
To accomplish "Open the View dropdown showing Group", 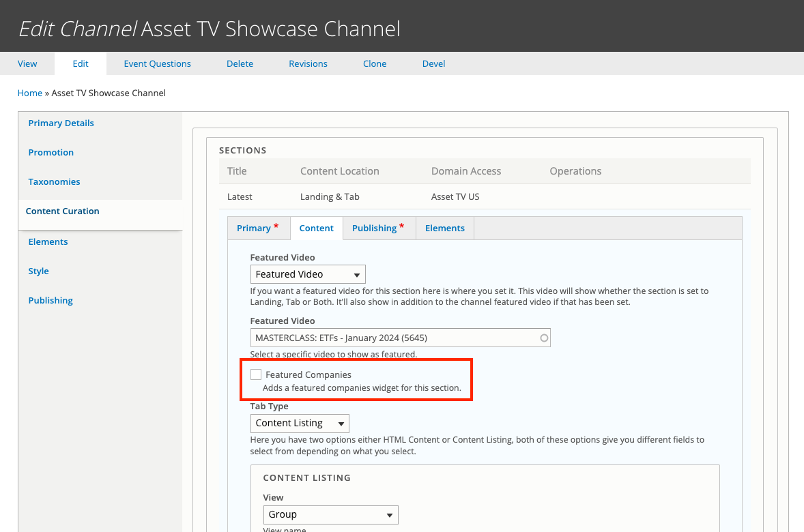I will coord(330,514).
